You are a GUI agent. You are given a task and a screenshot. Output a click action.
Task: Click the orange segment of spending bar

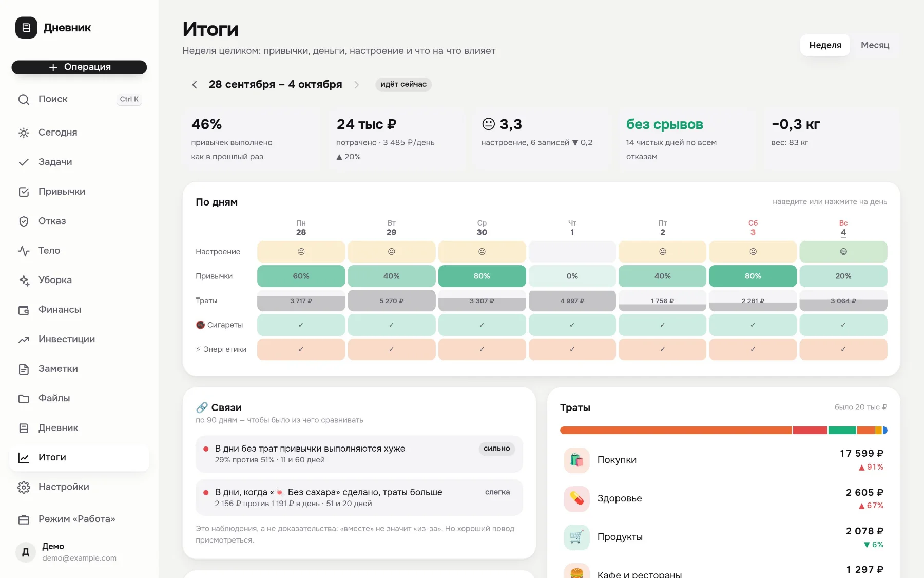676,431
